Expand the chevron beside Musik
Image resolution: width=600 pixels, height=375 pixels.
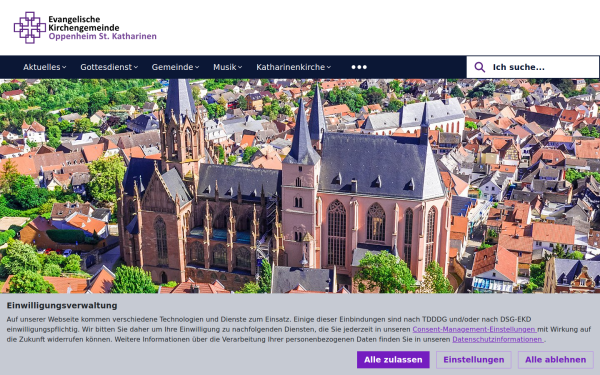[240, 67]
